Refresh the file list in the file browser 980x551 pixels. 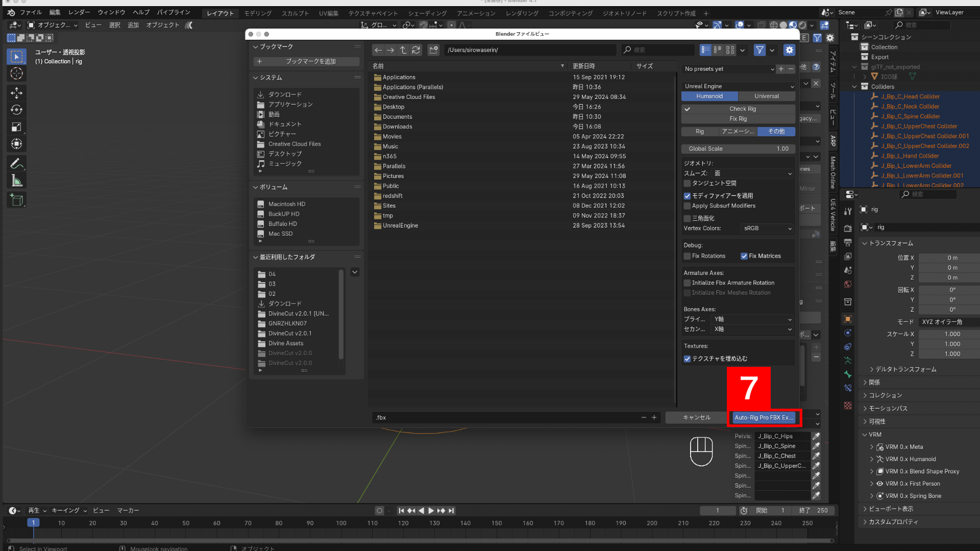click(416, 50)
